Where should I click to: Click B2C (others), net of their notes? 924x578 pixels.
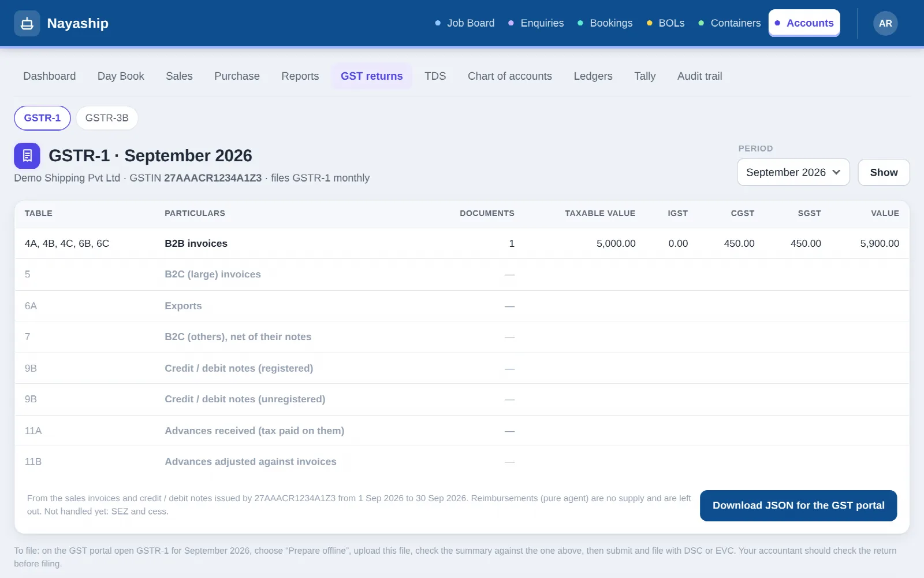[x=238, y=336]
